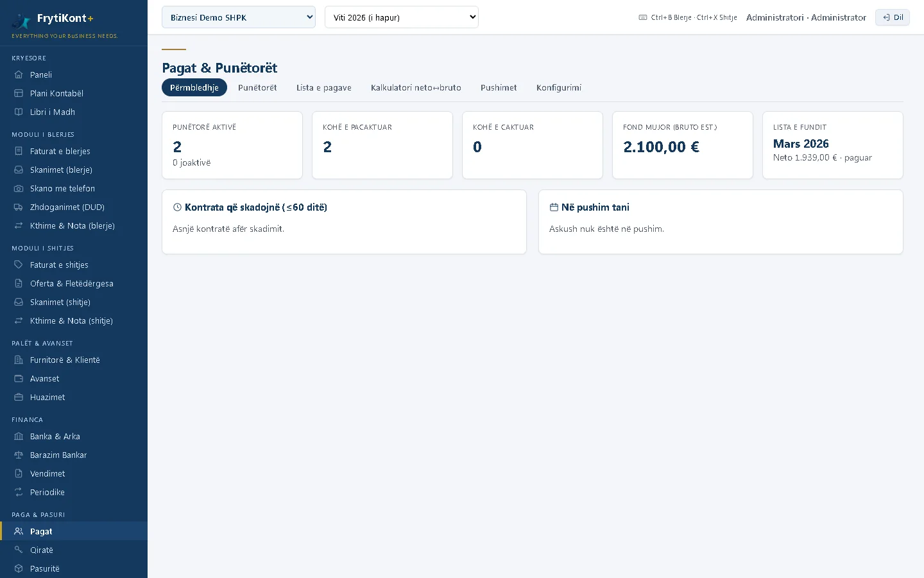Open the Viti 2026 fiscal year dropdown
Screen dimensions: 924x578
(x=402, y=17)
